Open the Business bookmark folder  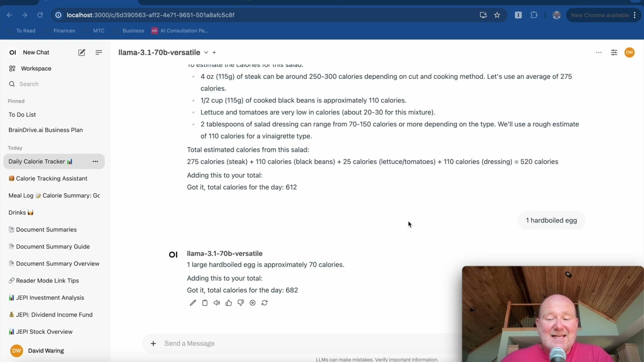pos(133,31)
